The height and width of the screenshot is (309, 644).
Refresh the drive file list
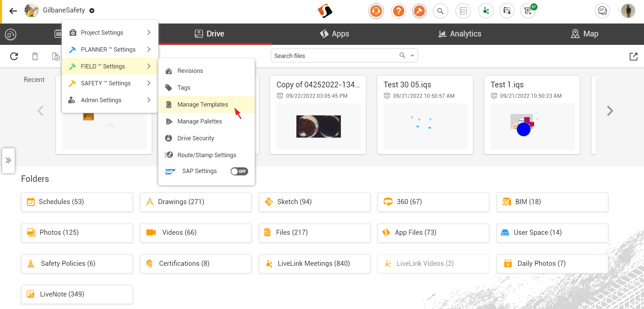tap(14, 56)
